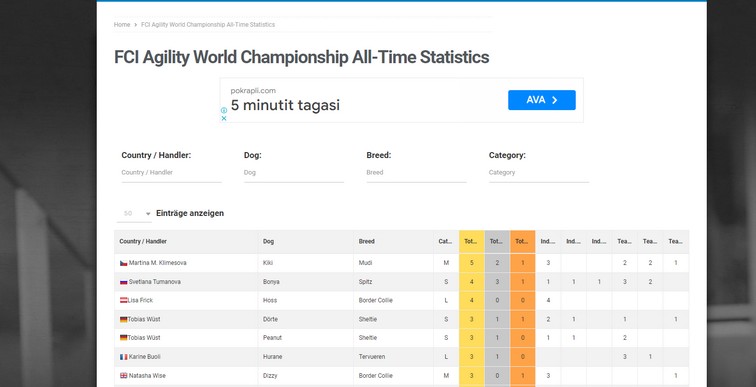756x387 pixels.
Task: Focus the Country / Handler filter field
Action: (172, 173)
